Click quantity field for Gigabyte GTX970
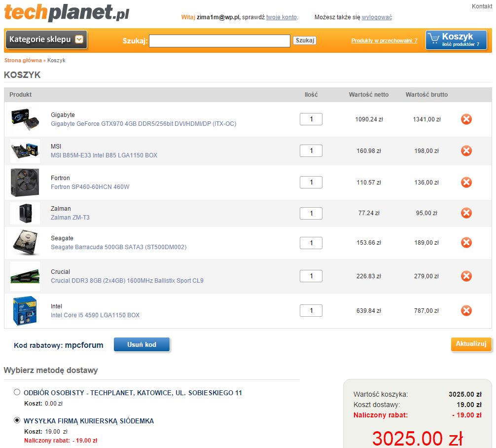496x448 pixels. (311, 119)
